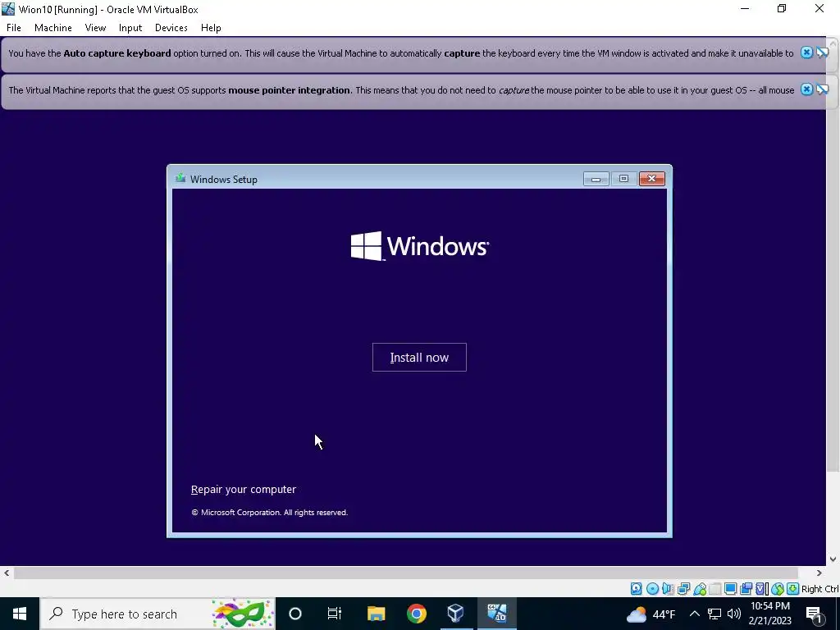
Task: Click the horizontal scrollbar right arrow
Action: (819, 573)
